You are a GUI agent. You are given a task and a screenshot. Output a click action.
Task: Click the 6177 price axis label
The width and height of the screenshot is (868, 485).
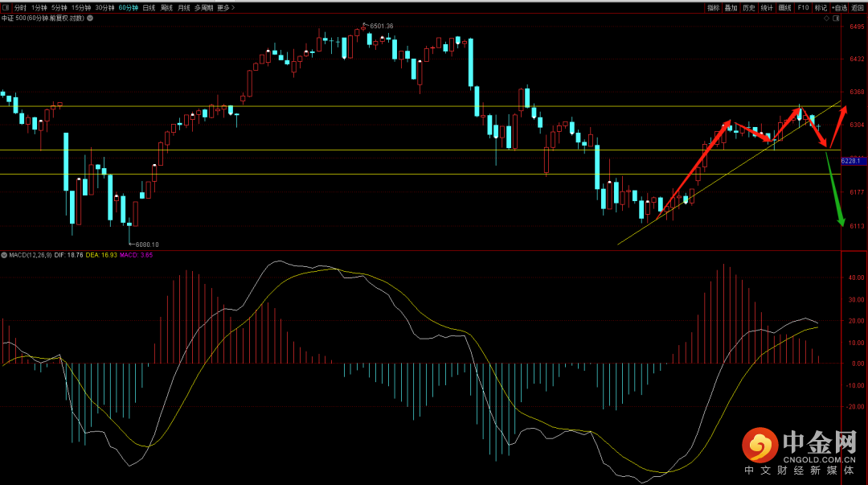point(857,192)
